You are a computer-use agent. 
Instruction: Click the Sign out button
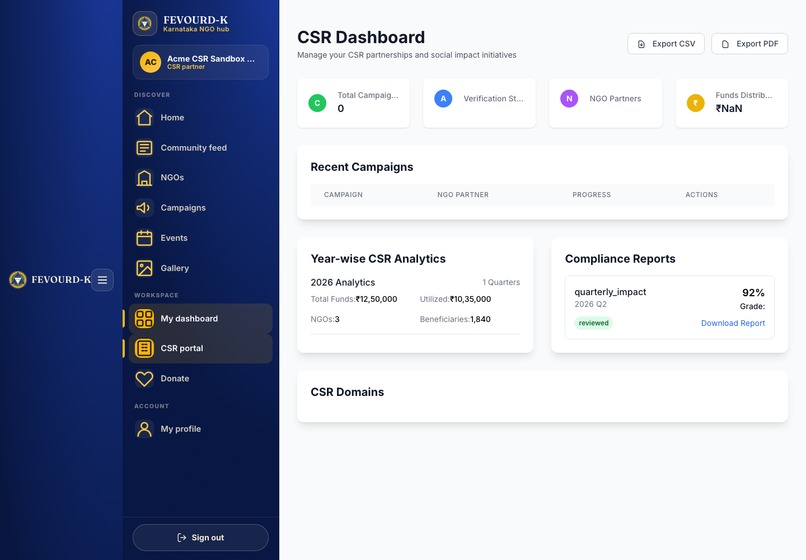(200, 538)
